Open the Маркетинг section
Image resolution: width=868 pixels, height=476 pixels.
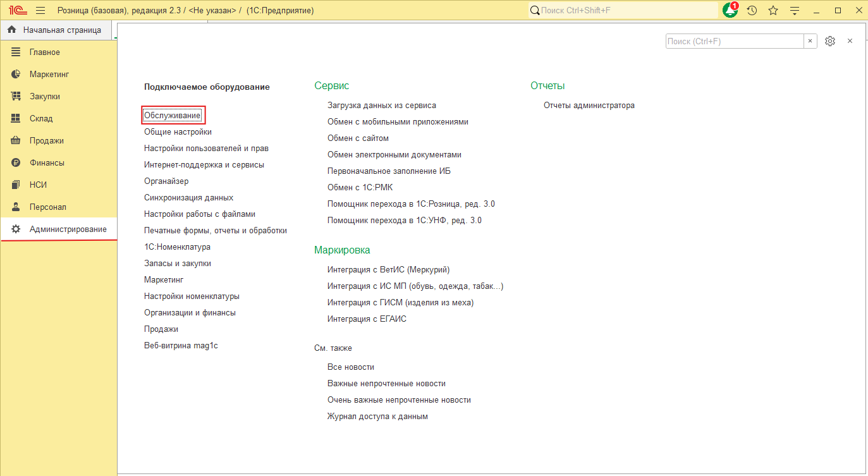[59, 74]
